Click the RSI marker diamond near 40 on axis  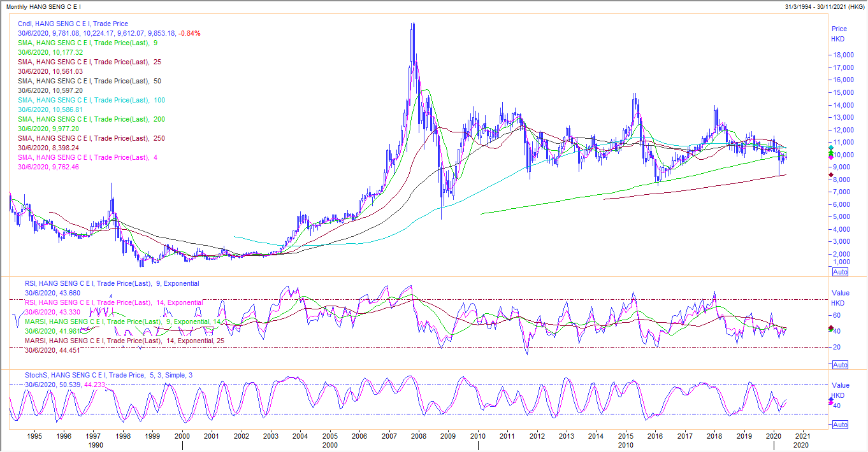click(x=830, y=328)
